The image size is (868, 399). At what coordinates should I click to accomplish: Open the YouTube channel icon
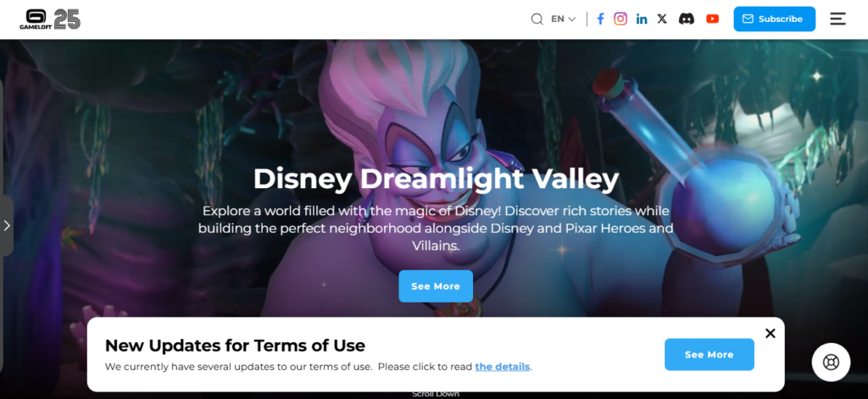(x=712, y=19)
